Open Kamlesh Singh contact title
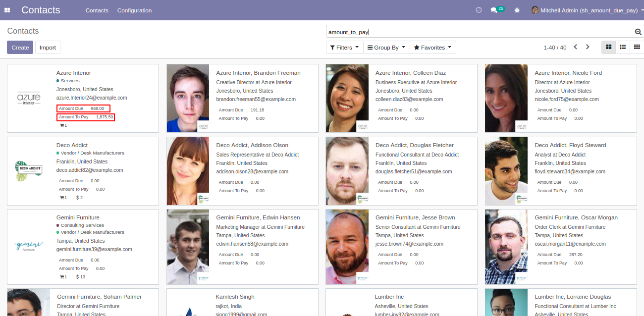 pyautogui.click(x=235, y=297)
